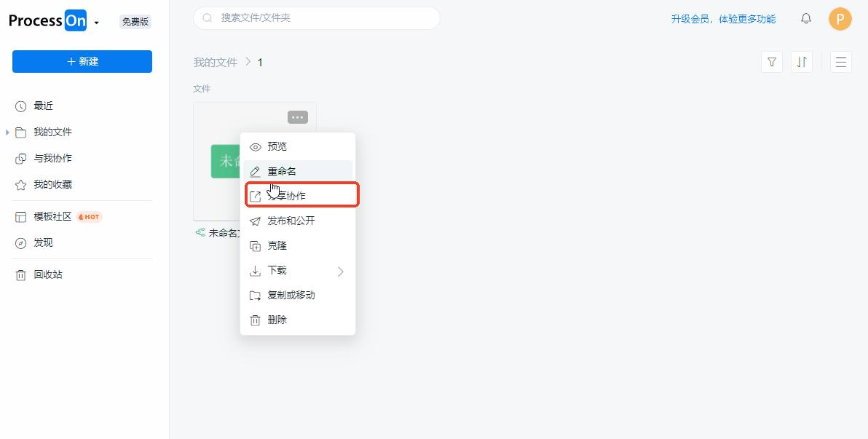Open notifications via the bell icon
Image resolution: width=868 pixels, height=439 pixels.
tap(806, 18)
